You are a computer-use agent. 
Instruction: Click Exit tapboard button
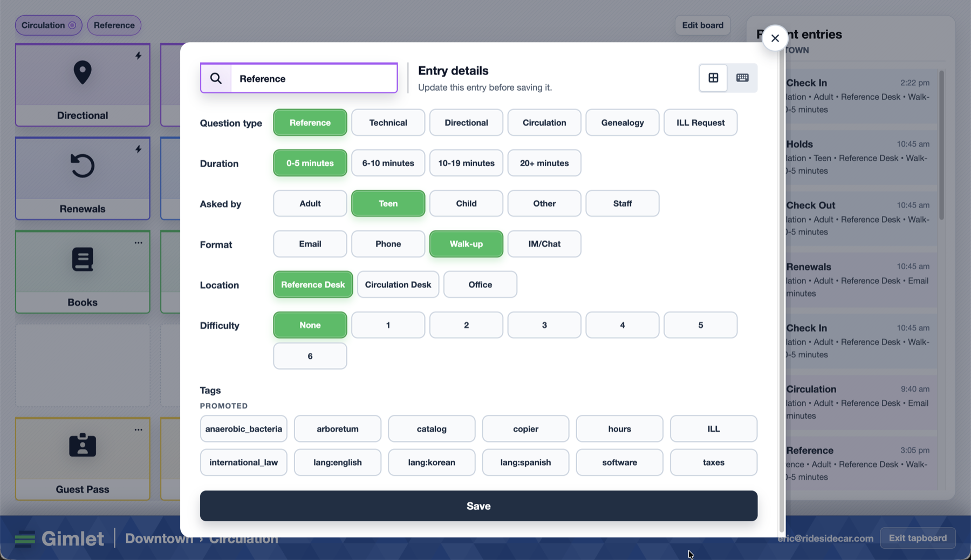point(918,538)
